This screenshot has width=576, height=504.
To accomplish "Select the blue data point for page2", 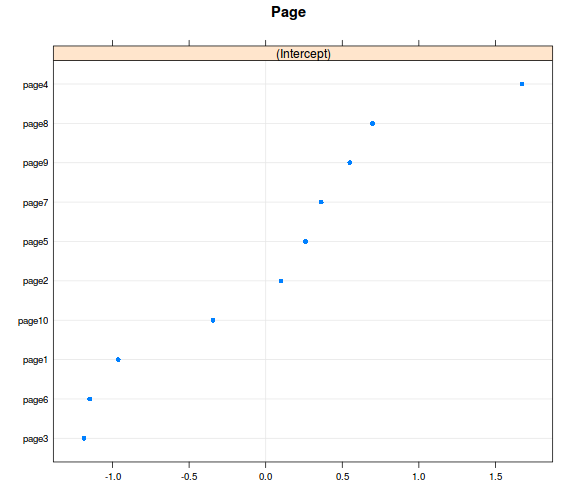I will [281, 281].
